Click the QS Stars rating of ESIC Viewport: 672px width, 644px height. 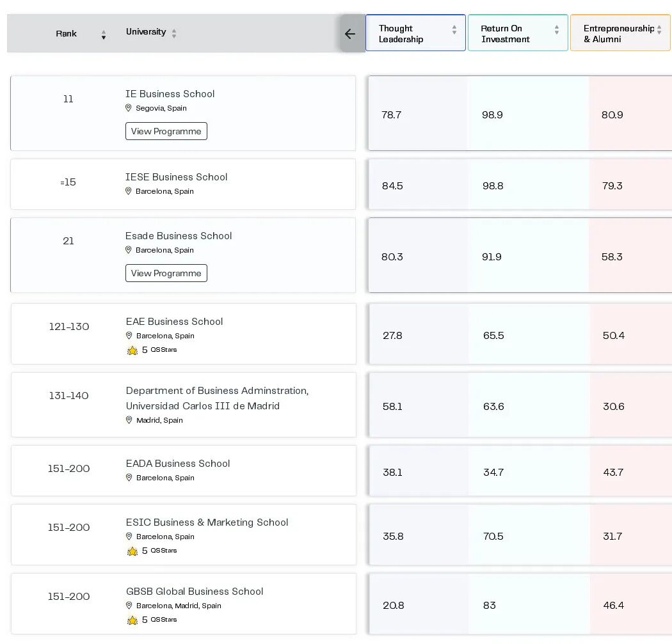[152, 551]
